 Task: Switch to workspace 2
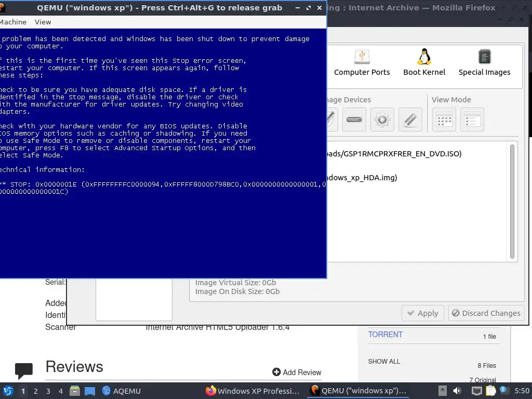click(x=35, y=391)
